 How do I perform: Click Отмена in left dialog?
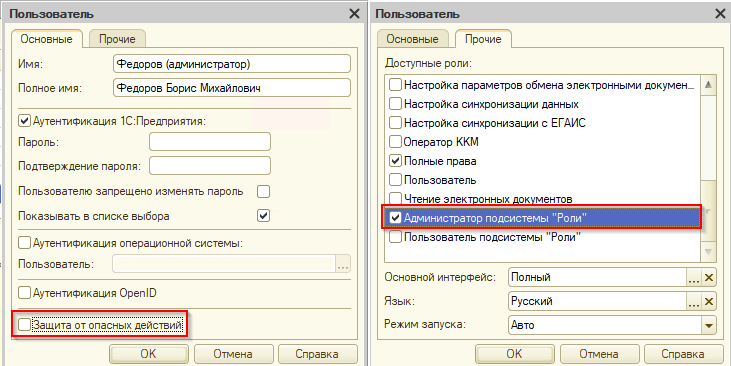click(233, 354)
